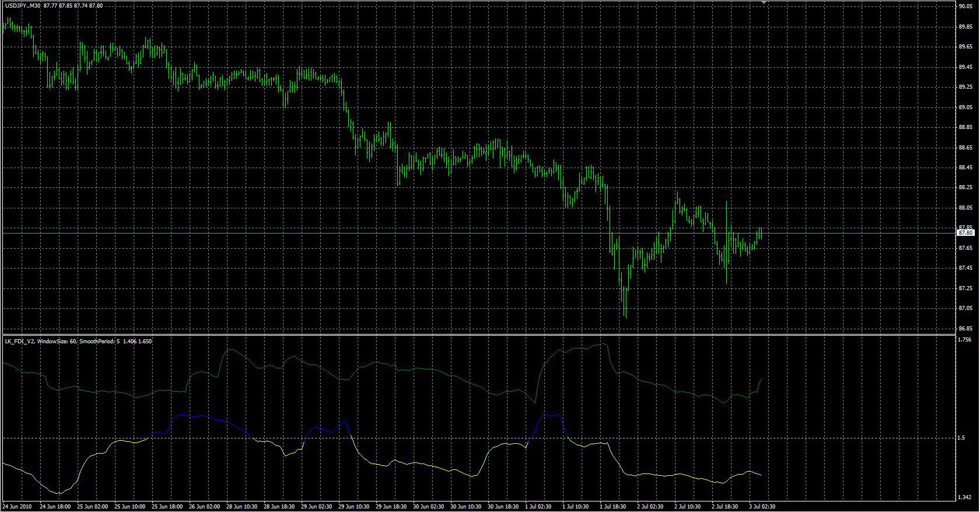The width and height of the screenshot is (980, 512).
Task: Click the 29 Jun 10:30 time label
Action: tap(354, 507)
